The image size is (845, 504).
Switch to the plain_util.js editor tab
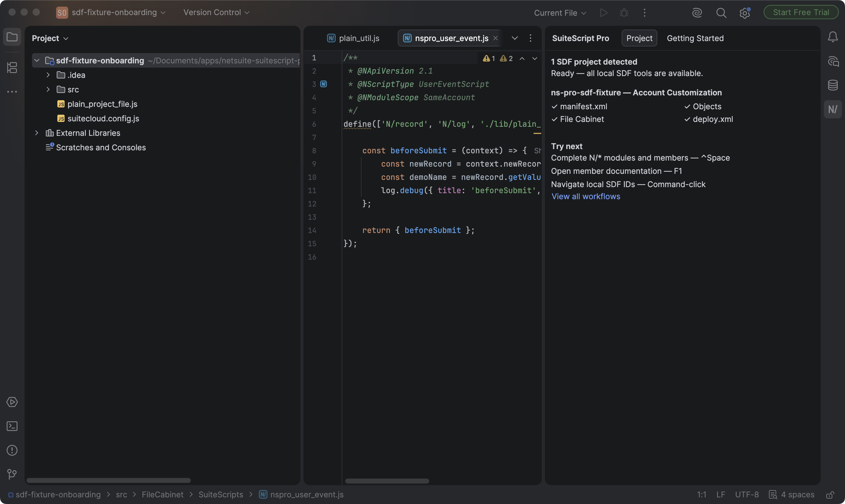click(353, 38)
